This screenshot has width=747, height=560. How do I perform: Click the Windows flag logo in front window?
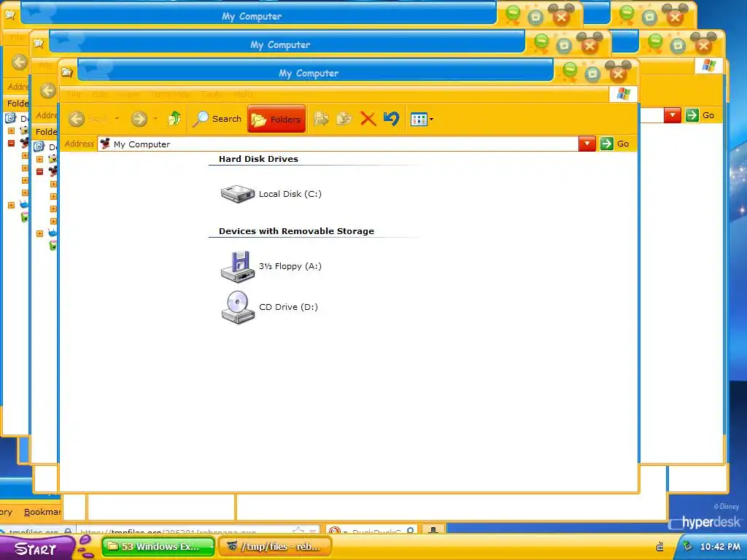coord(623,94)
